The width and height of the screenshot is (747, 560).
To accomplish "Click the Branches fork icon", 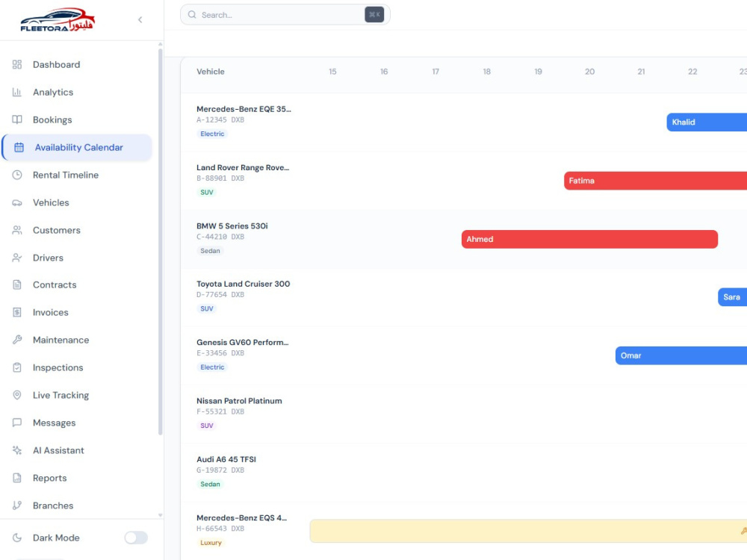I will 17,505.
